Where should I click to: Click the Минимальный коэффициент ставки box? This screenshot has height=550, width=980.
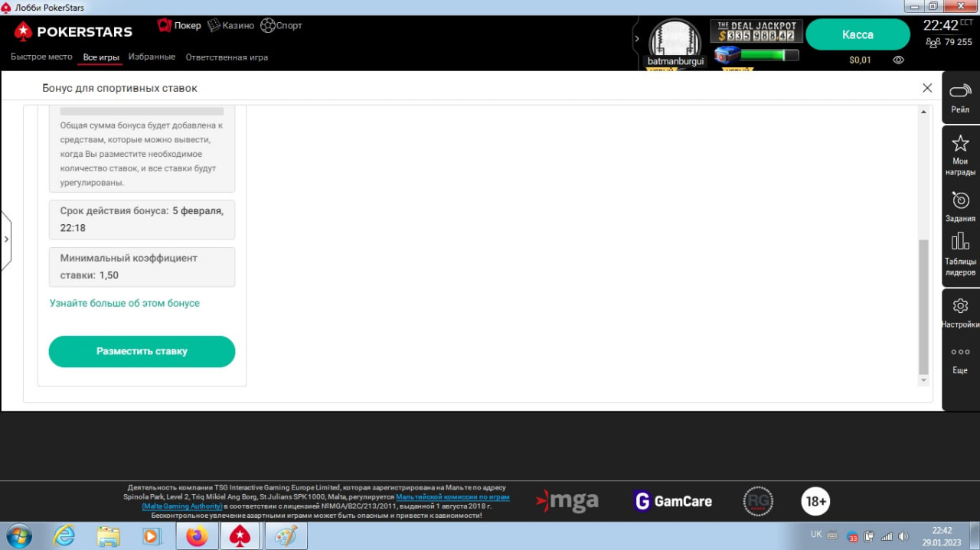pyautogui.click(x=142, y=267)
